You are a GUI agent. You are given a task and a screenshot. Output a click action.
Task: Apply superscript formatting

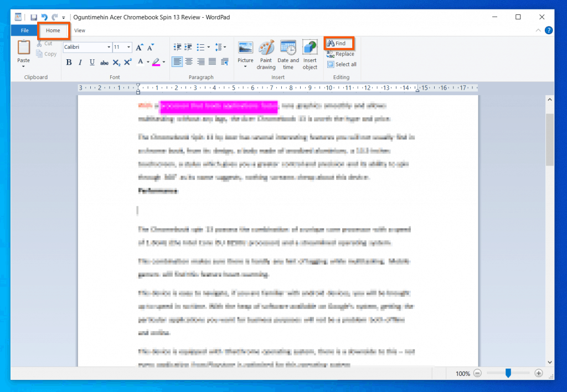click(x=127, y=63)
